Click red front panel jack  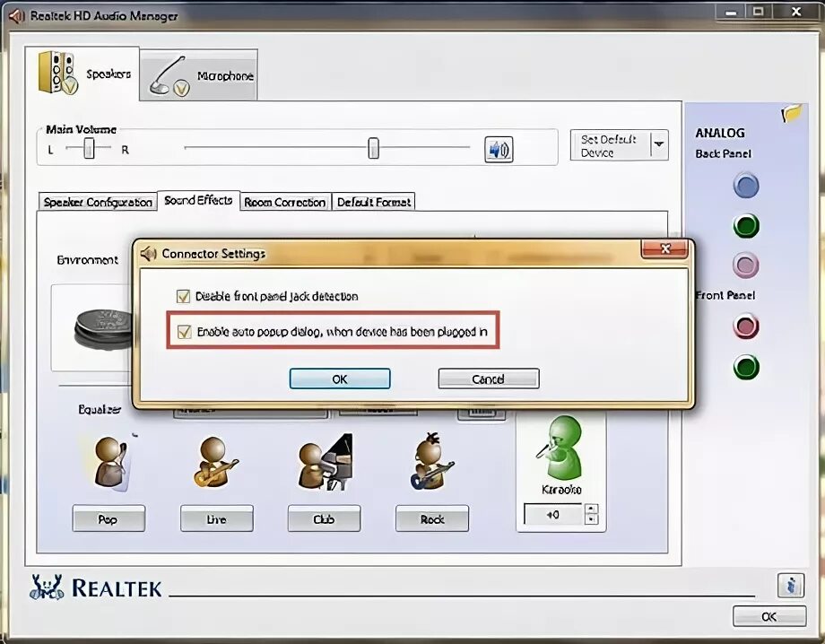[745, 326]
